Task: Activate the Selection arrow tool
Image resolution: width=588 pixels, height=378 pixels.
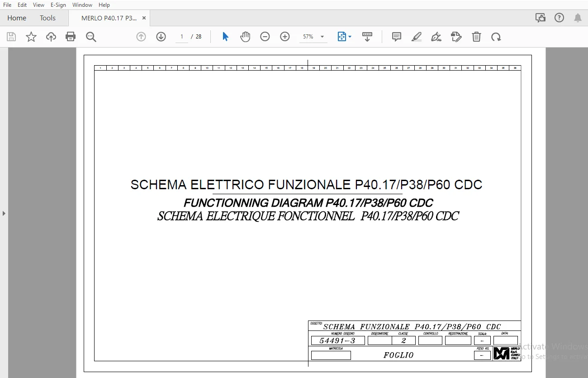Action: [225, 37]
